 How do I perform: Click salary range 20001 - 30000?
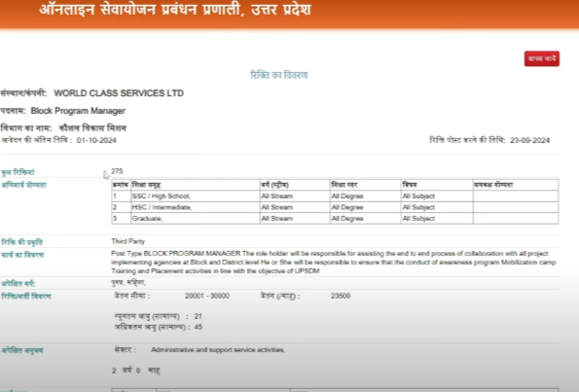point(207,296)
